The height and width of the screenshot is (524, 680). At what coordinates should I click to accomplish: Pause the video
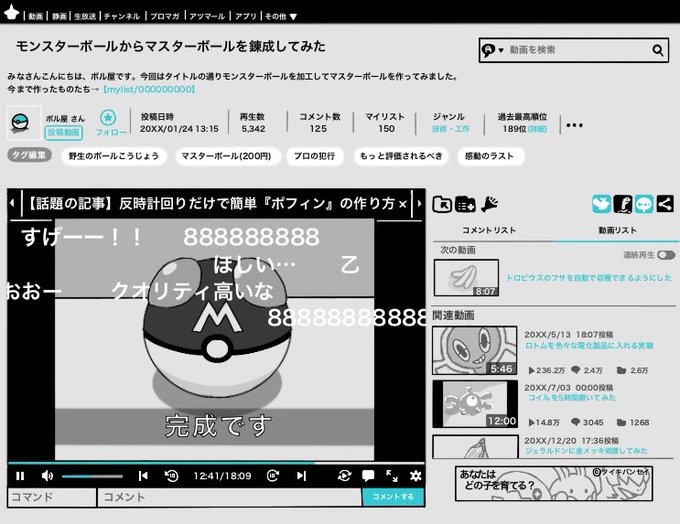tap(20, 476)
